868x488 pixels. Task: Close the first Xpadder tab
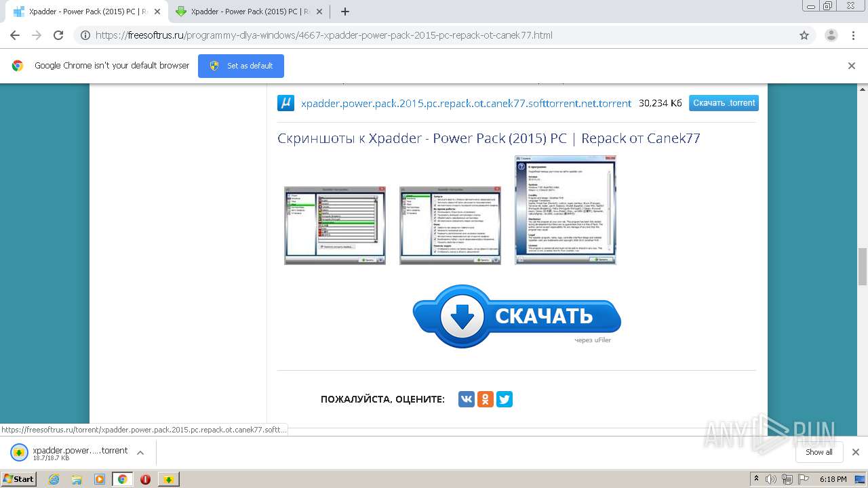pos(157,12)
